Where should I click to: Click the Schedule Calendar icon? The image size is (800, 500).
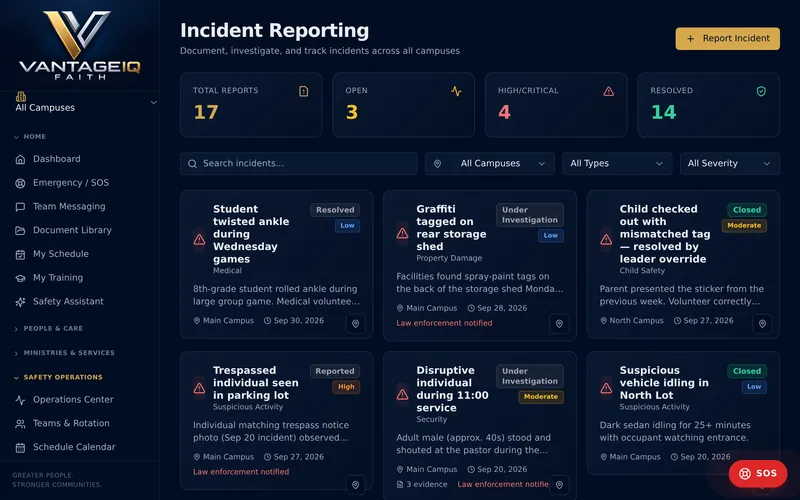tap(20, 447)
